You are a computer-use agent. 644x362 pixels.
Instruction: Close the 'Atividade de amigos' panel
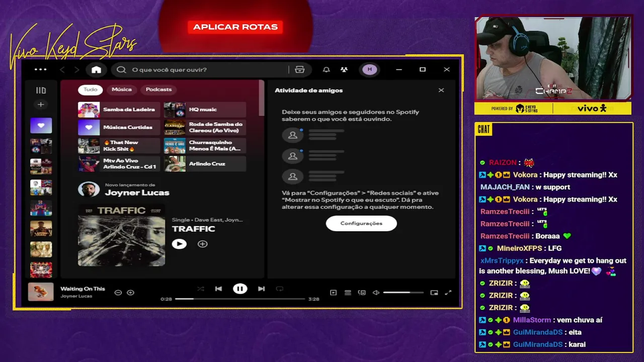(441, 90)
